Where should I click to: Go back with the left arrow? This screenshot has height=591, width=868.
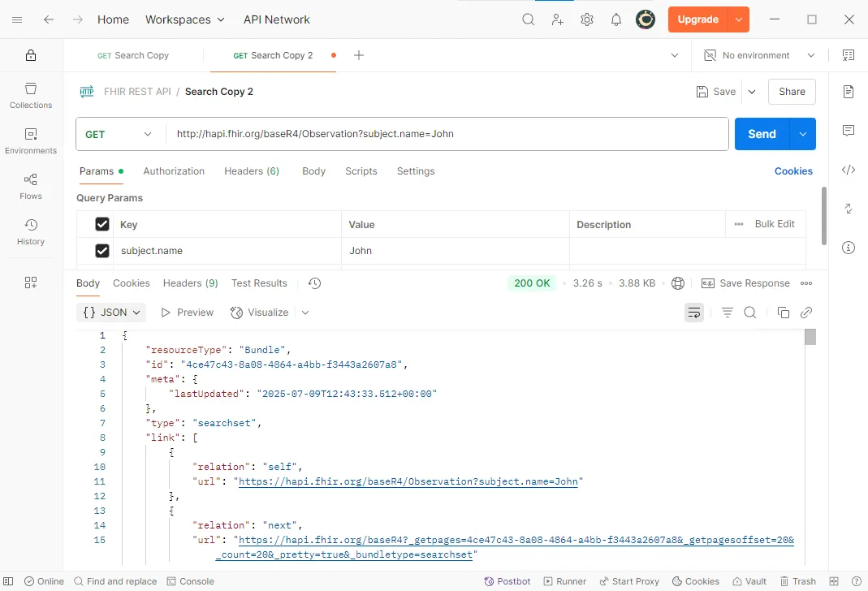(x=49, y=20)
